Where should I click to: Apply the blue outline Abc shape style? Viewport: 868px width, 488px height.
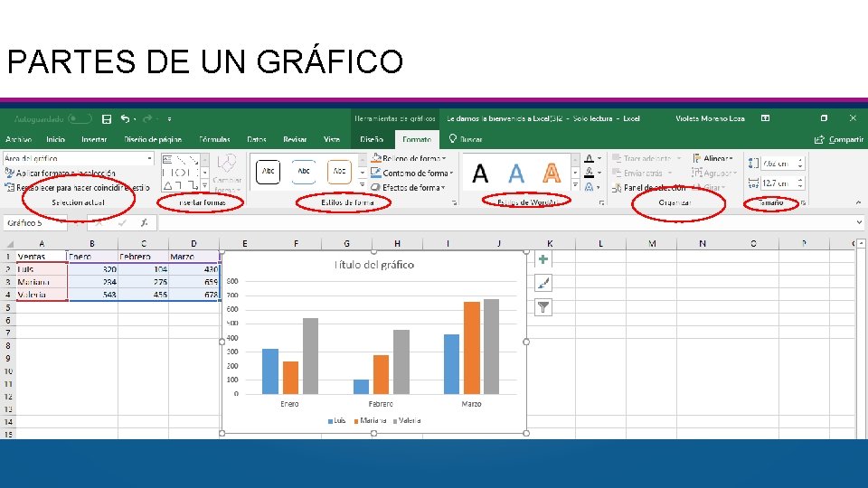304,172
